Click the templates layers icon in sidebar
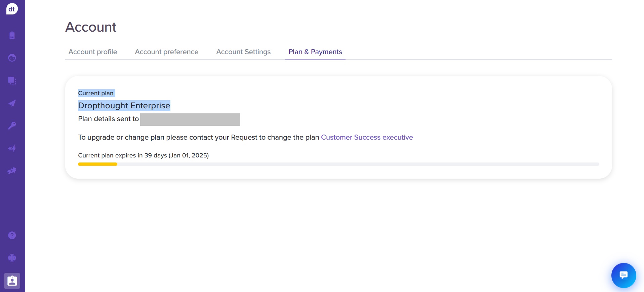 pyautogui.click(x=12, y=80)
